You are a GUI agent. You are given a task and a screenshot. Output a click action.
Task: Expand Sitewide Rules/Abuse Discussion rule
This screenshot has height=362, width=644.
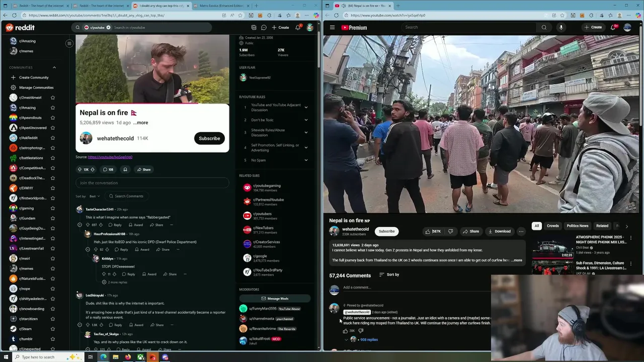click(306, 133)
